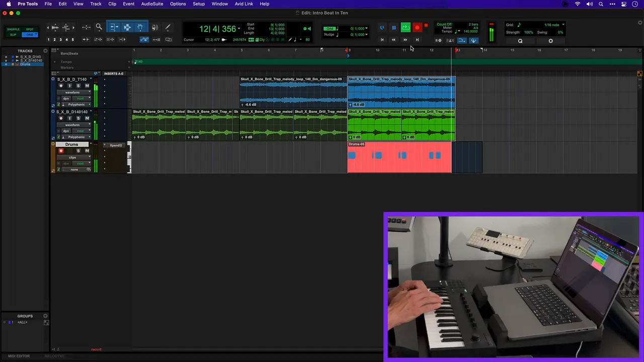Switch to Shuffle edit mode

[13, 29]
